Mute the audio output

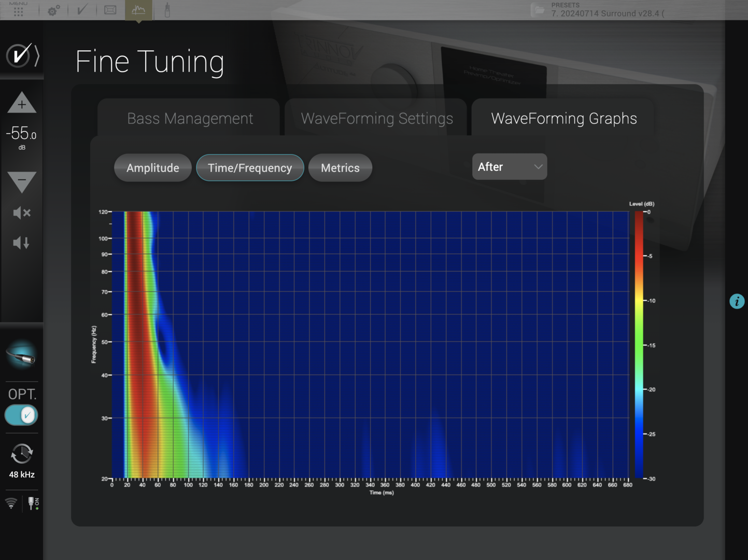pos(21,213)
